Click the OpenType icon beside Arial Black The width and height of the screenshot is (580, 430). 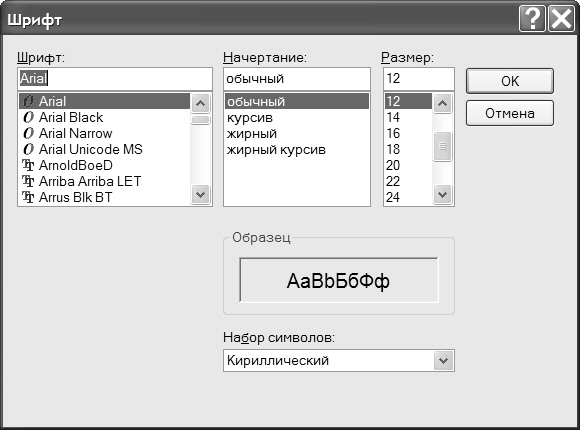28,117
